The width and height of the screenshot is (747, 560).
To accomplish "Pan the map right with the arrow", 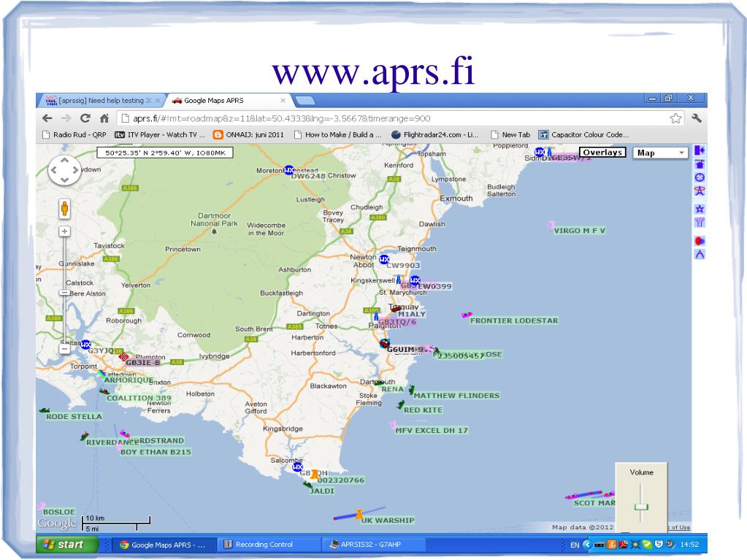I will coord(76,170).
